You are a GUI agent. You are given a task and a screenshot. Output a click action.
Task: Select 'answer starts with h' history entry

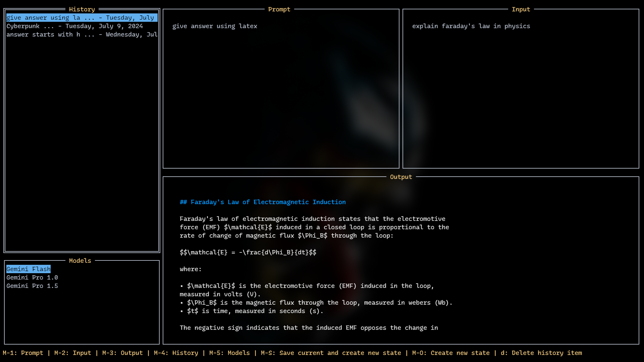[82, 35]
